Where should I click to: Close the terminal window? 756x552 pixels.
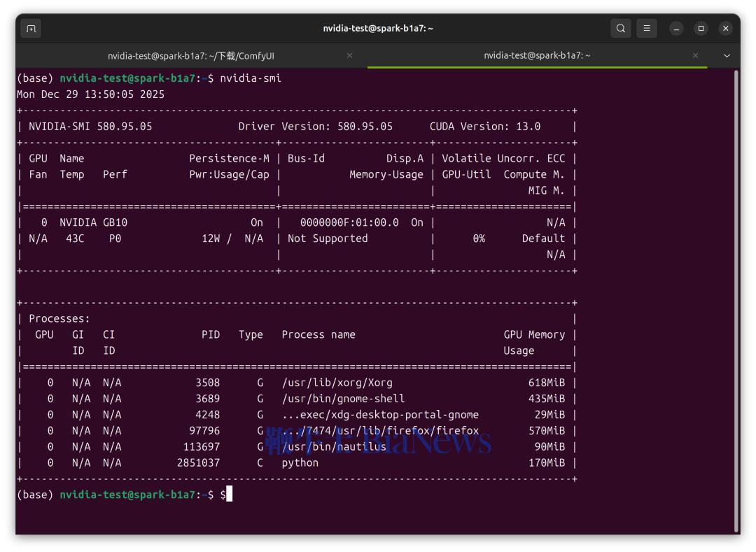[x=726, y=29]
